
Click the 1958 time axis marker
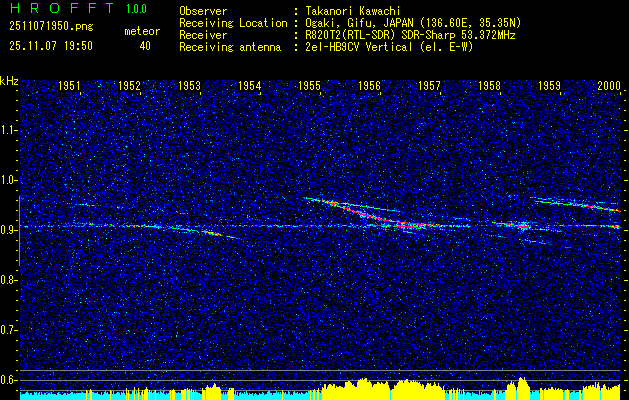(x=490, y=85)
